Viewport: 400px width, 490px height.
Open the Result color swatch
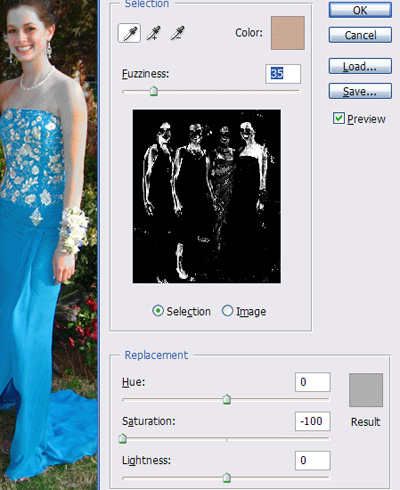(366, 390)
